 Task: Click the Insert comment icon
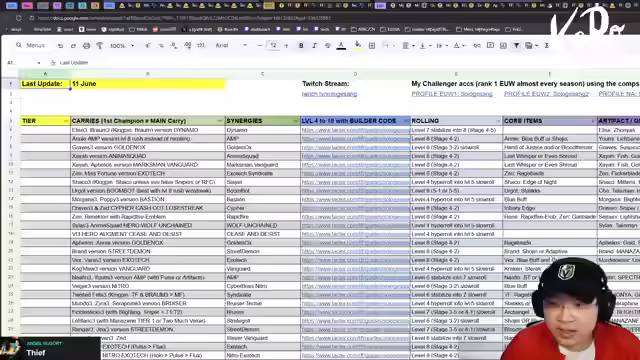(x=490, y=46)
